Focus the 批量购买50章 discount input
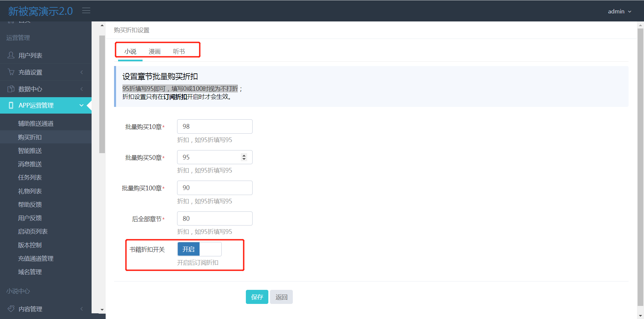This screenshot has height=319, width=644. point(215,157)
